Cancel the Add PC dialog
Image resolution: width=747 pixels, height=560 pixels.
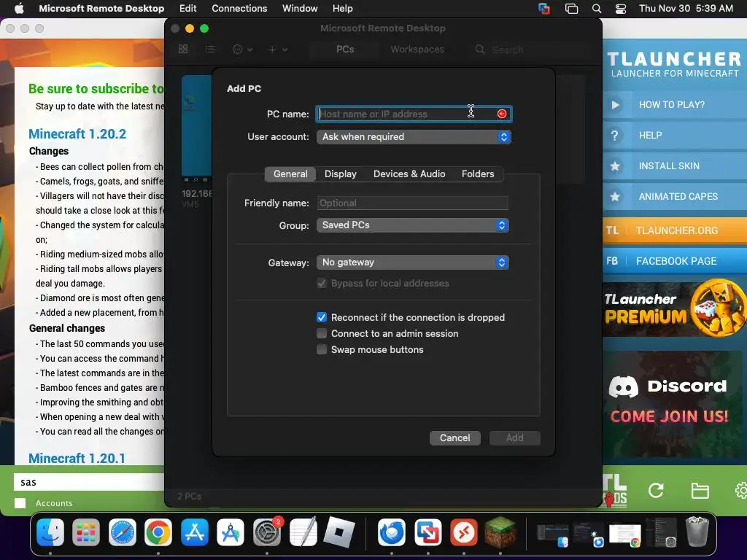(455, 438)
